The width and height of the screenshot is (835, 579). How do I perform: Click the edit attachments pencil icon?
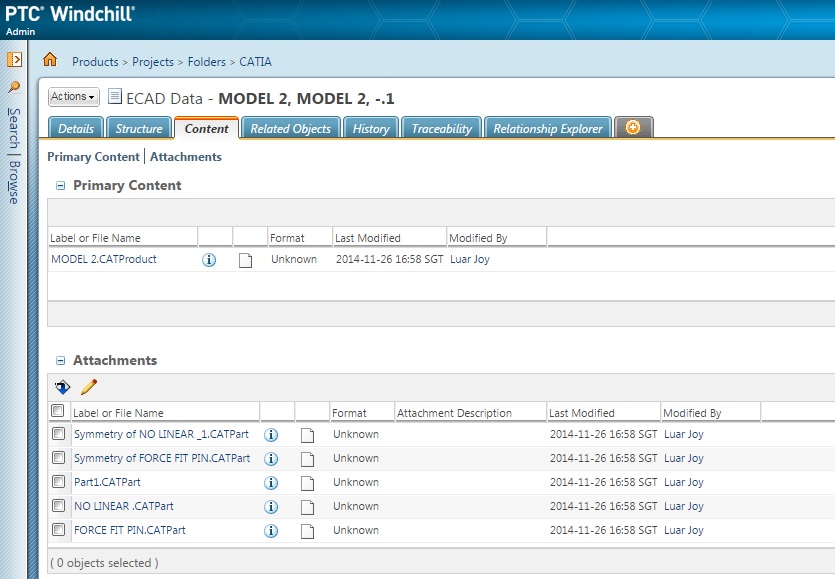pyautogui.click(x=89, y=387)
